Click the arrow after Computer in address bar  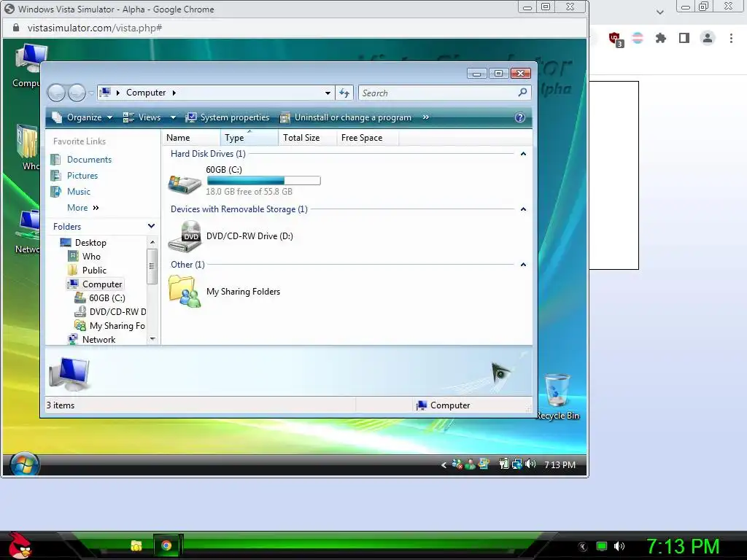click(174, 93)
